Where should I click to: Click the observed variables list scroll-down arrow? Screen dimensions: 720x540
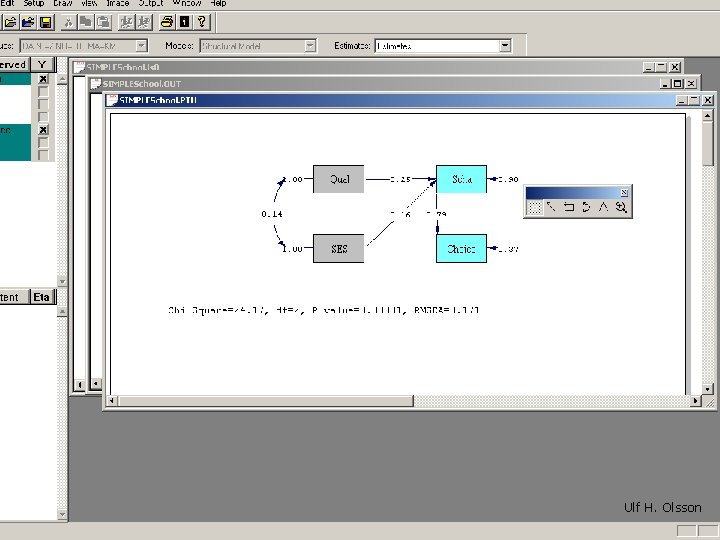click(x=62, y=281)
